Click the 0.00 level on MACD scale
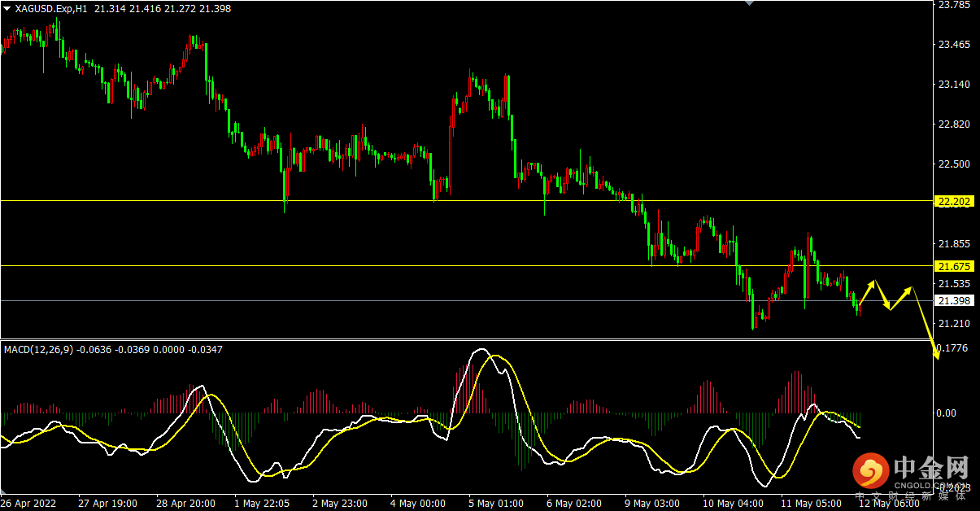The width and height of the screenshot is (980, 511). 946,413
